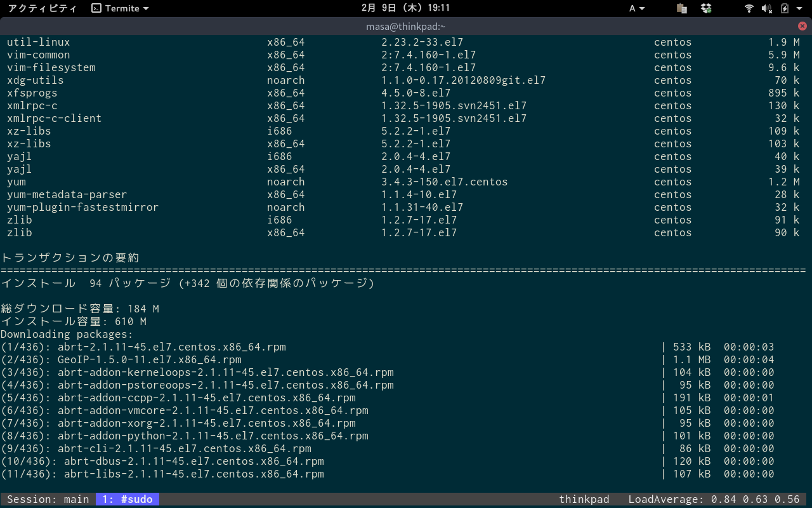Click the Dropbox tray icon
This screenshot has height=508, width=812.
[x=706, y=8]
